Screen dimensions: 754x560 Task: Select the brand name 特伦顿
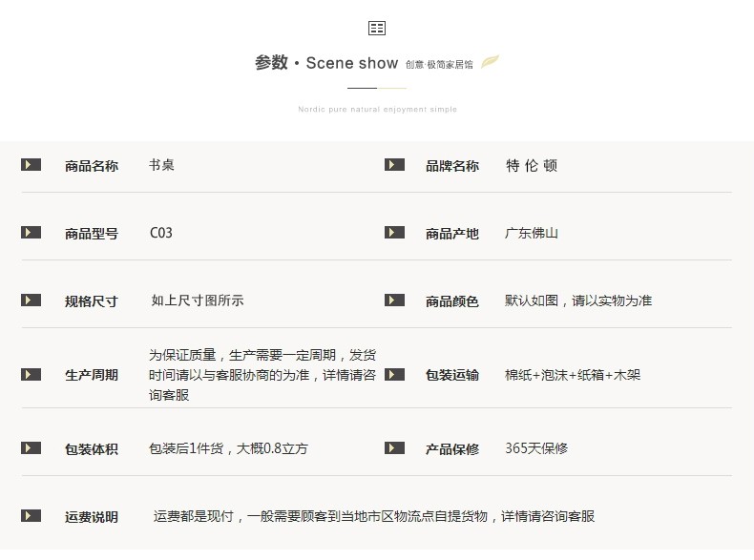point(532,165)
